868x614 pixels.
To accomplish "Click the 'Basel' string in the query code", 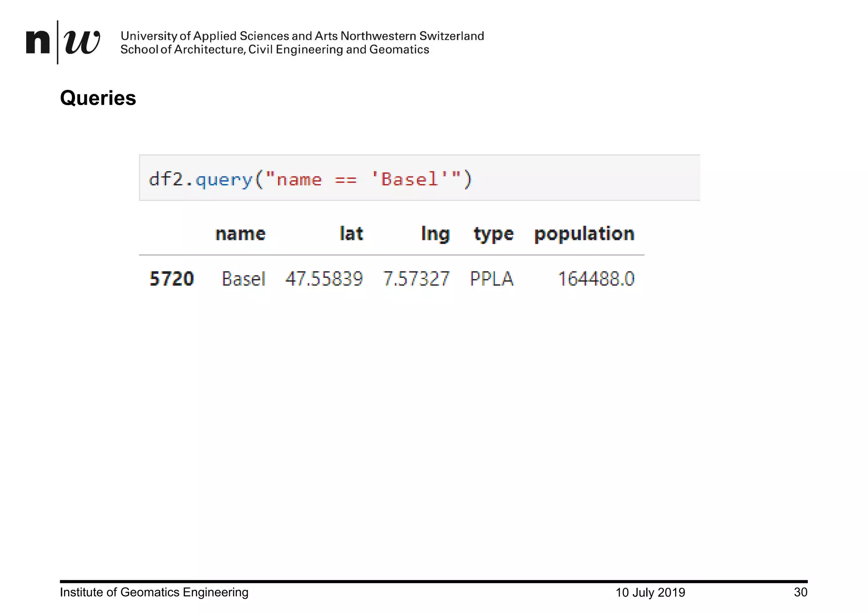I will pyautogui.click(x=409, y=179).
